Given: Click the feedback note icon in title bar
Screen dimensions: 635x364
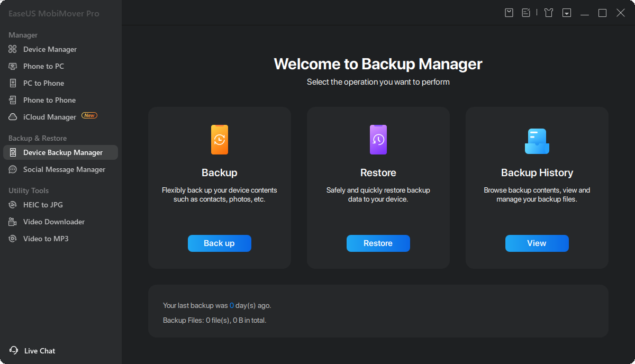Looking at the screenshot, I should 526,13.
